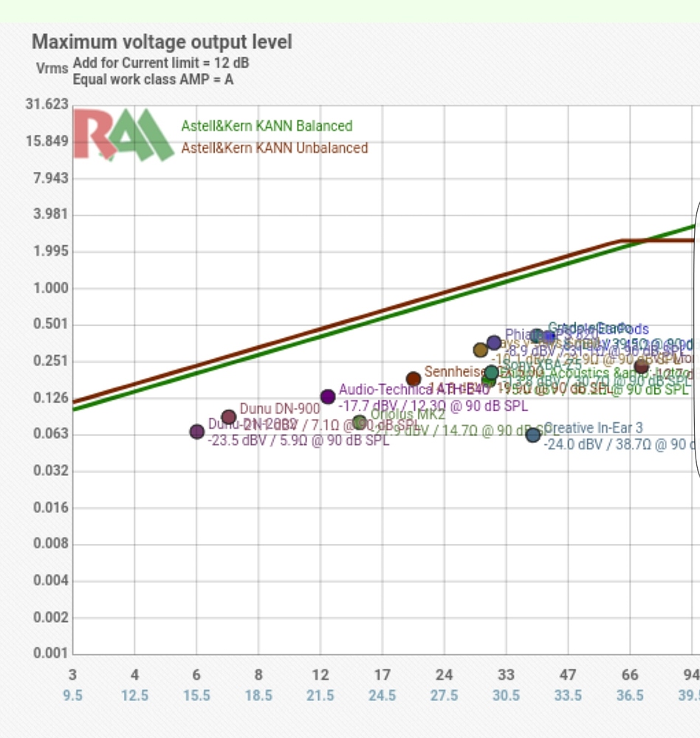Click the 'Add for Current limit = 12 dB' text
The image size is (700, 738).
[161, 63]
